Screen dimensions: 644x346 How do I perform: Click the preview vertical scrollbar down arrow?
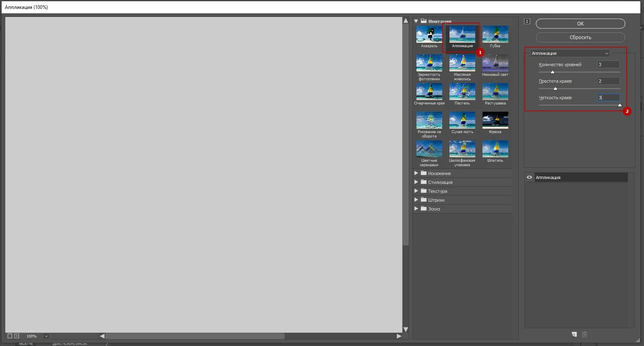[406, 329]
